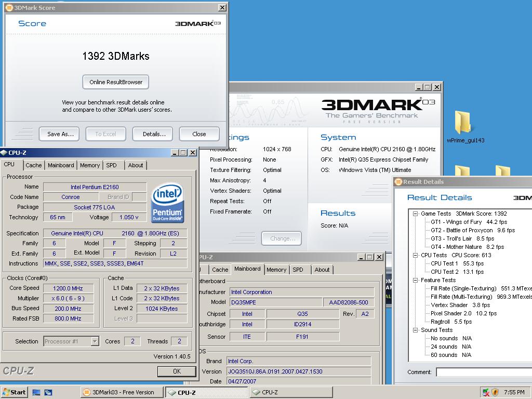Open Cache tab in the rear CPU-Z window

pyautogui.click(x=220, y=270)
